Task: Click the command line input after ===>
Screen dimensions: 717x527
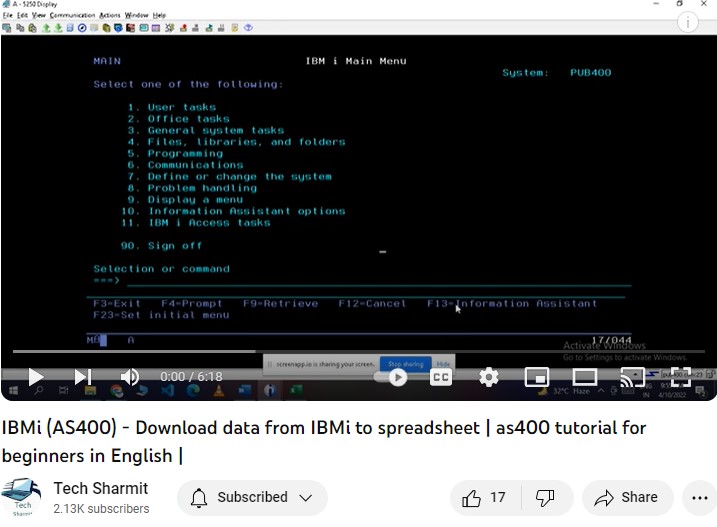Action: click(x=379, y=280)
